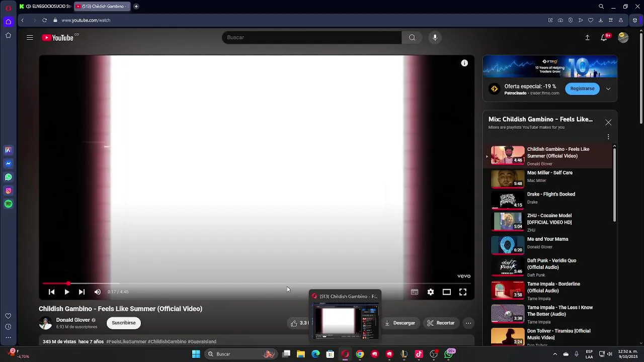Image resolution: width=644 pixels, height=362 pixels.
Task: Mute the video volume speaker
Action: pyautogui.click(x=98, y=292)
